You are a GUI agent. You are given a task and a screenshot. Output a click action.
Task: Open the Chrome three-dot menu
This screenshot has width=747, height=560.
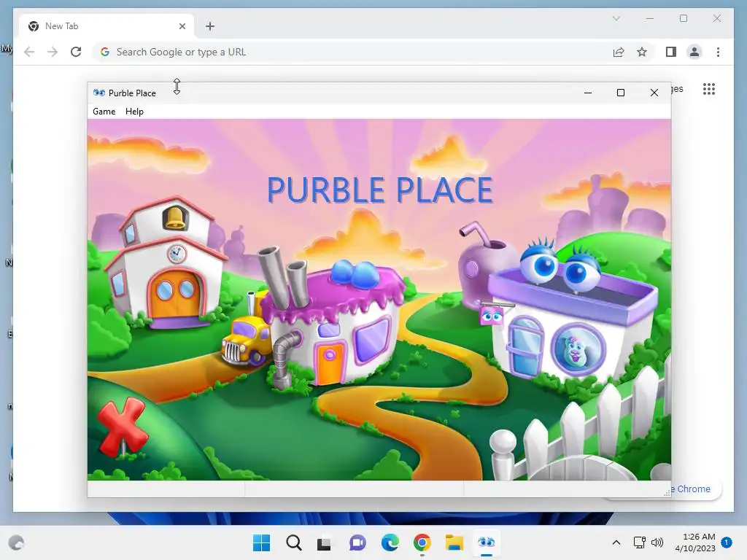click(718, 52)
